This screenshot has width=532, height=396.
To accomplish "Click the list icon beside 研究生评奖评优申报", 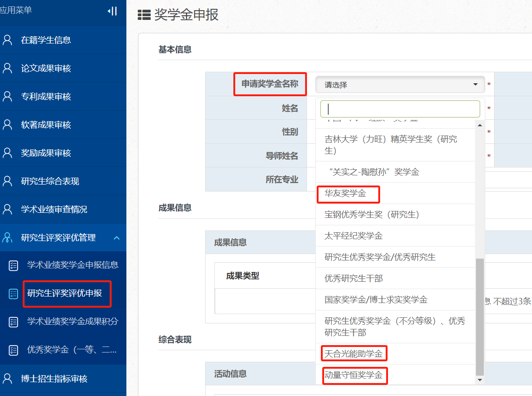I will pyautogui.click(x=13, y=293).
